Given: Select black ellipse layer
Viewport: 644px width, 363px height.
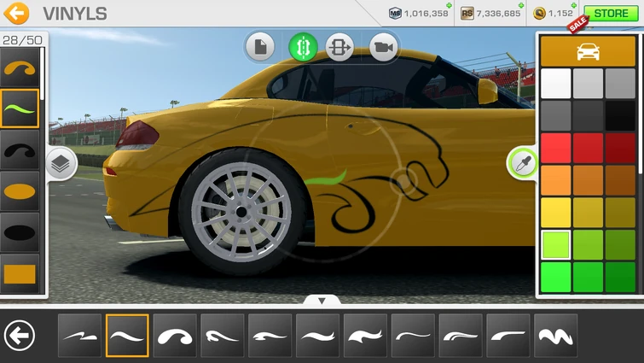Looking at the screenshot, I should pyautogui.click(x=20, y=232).
